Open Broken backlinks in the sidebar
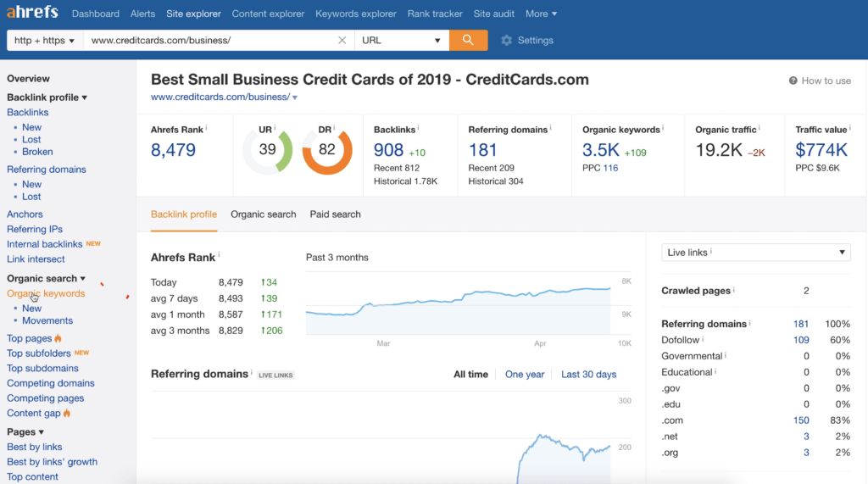 (37, 151)
